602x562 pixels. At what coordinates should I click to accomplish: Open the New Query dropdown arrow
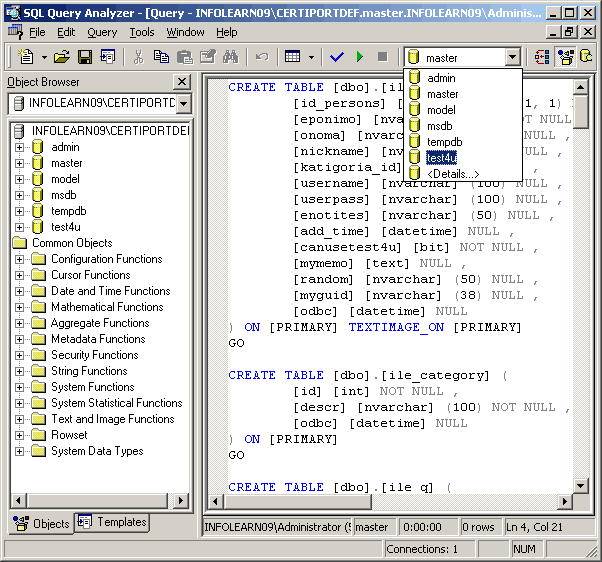pyautogui.click(x=44, y=58)
